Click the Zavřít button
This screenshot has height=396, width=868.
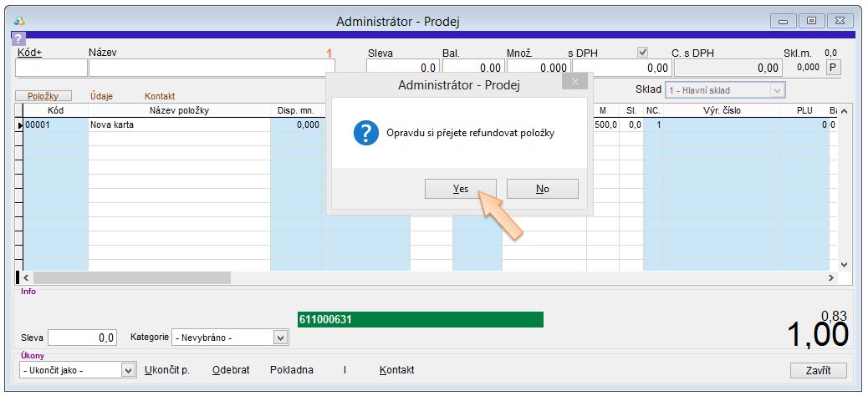818,370
